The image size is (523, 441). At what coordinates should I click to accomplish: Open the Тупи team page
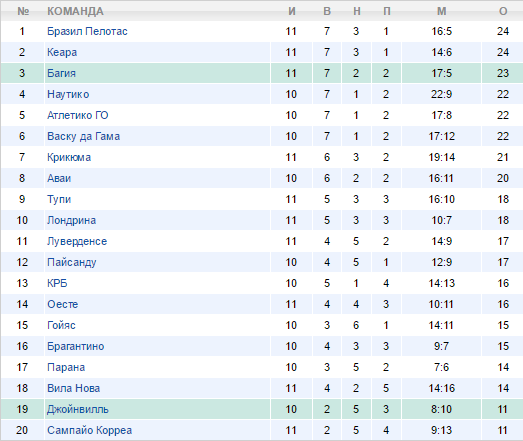[59, 199]
